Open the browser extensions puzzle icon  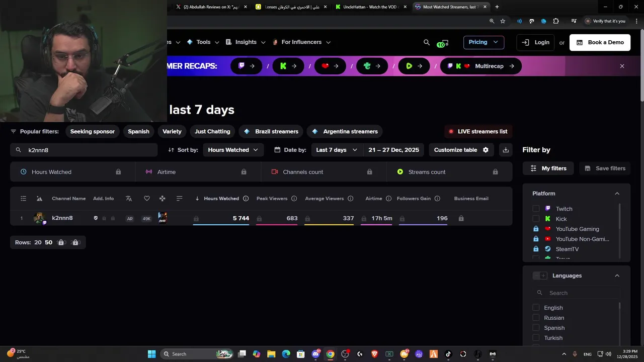556,21
